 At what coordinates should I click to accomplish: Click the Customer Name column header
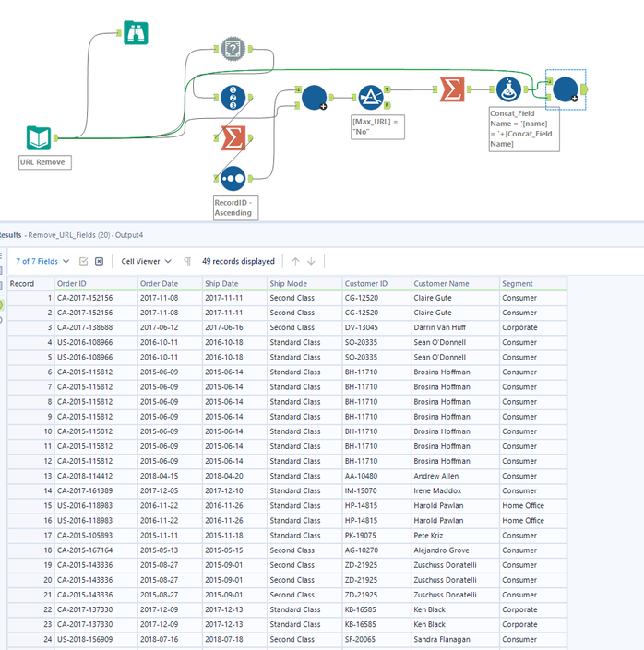(455, 284)
